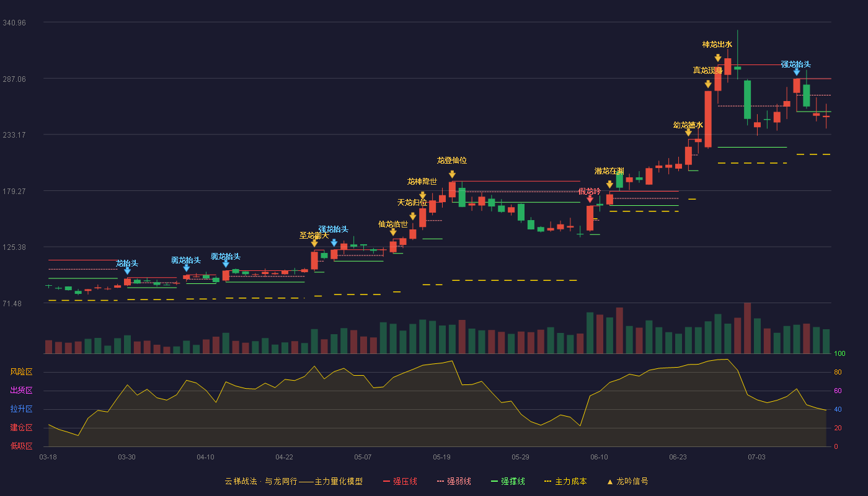
Task: Click the blue arrow under the July 强龙抬头 signal
Action: (797, 72)
